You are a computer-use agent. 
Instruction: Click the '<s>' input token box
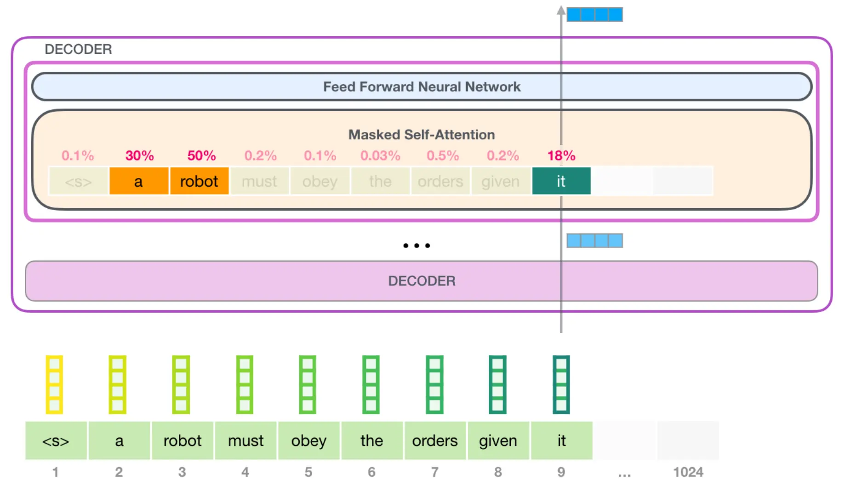(56, 440)
